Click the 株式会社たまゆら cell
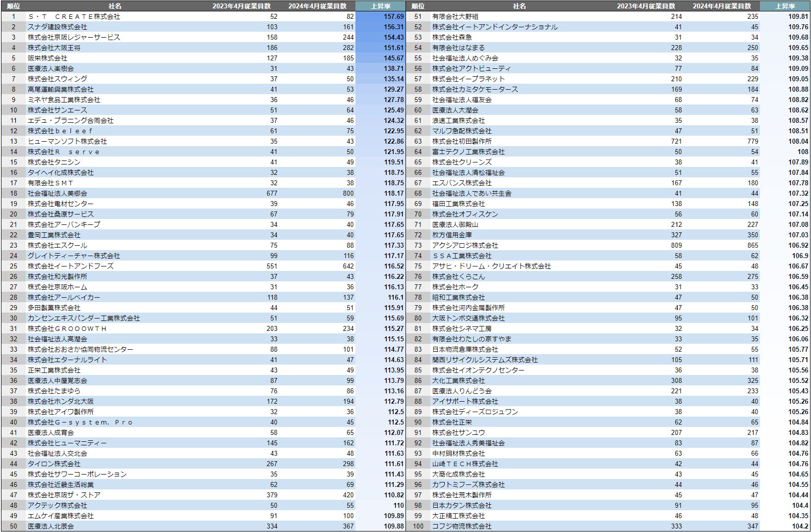The height and width of the screenshot is (532, 811). pos(54,391)
